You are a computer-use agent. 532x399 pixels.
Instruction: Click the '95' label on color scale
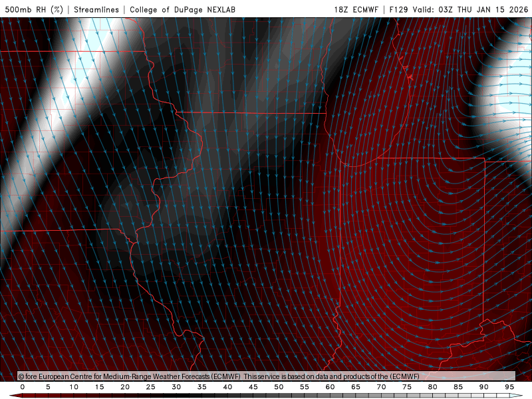point(509,387)
